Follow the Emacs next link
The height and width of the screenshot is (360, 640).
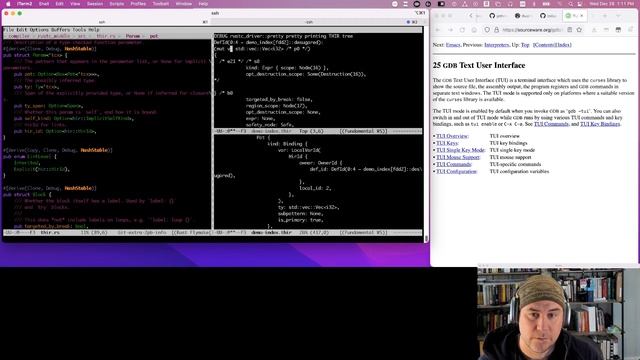pos(453,45)
